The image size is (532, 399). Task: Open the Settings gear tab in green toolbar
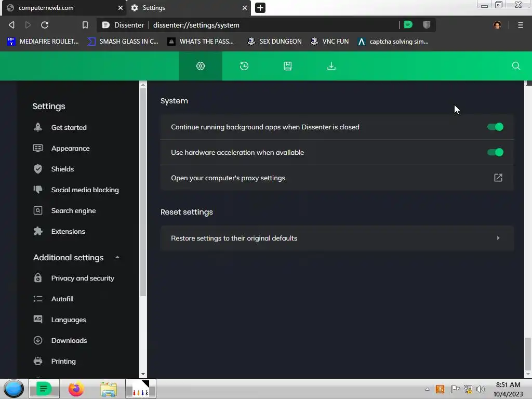pos(201,66)
